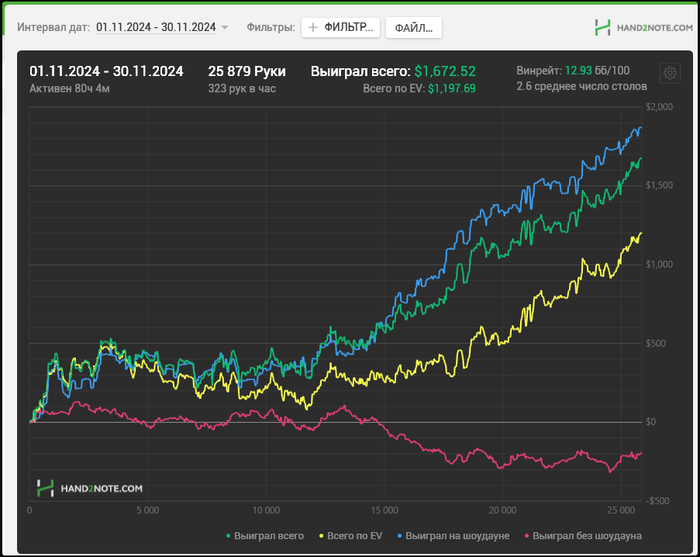
Task: Select the 01.11.2024 - 30.11.2024 date range field
Action: (x=156, y=27)
